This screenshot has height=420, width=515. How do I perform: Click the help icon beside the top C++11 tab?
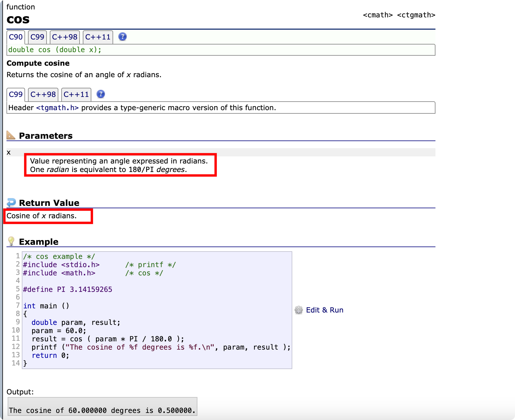[x=123, y=37]
